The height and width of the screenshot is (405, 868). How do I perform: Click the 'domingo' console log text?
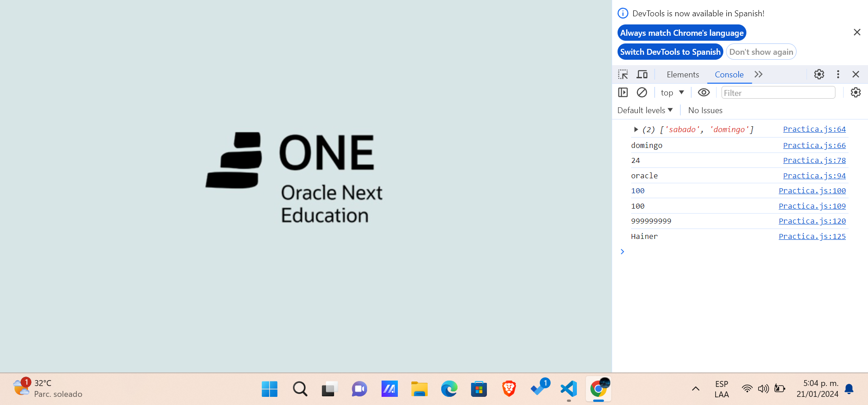coord(646,145)
